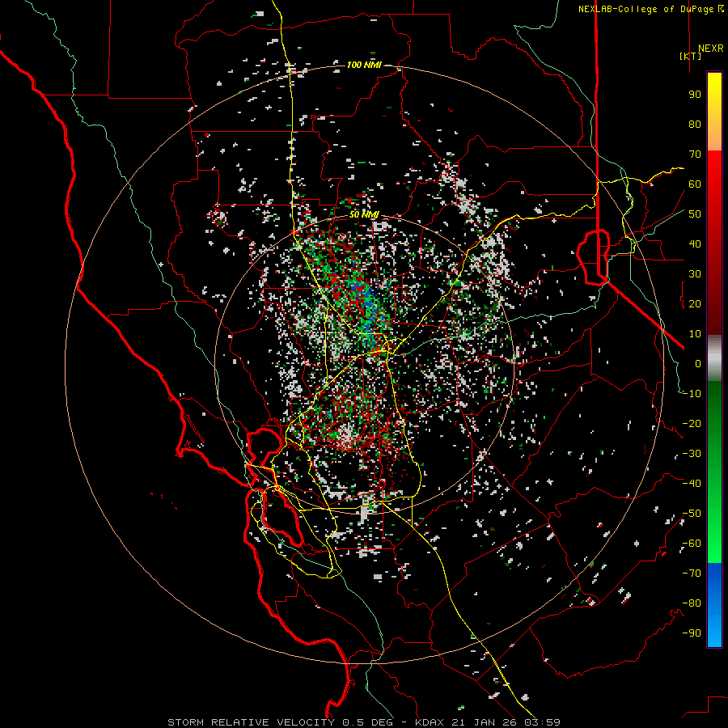Click the 50 value on the velocity scale

click(695, 214)
